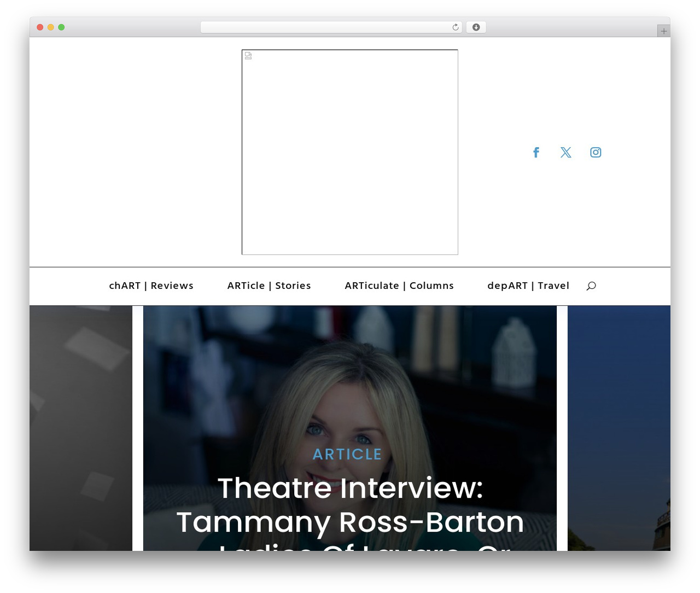The height and width of the screenshot is (593, 700).
Task: Open the Theatre Interview: Tammany Ross-Barton headline
Action: click(350, 514)
